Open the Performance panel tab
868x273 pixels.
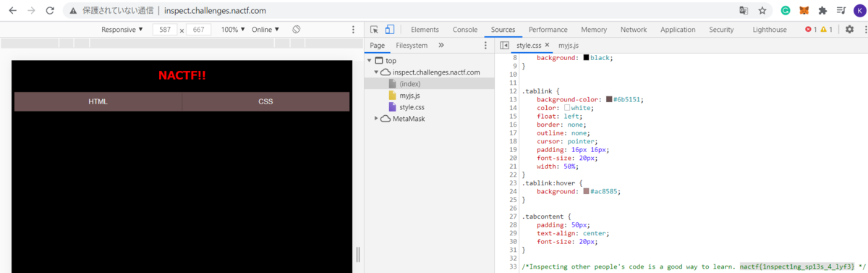pos(548,30)
